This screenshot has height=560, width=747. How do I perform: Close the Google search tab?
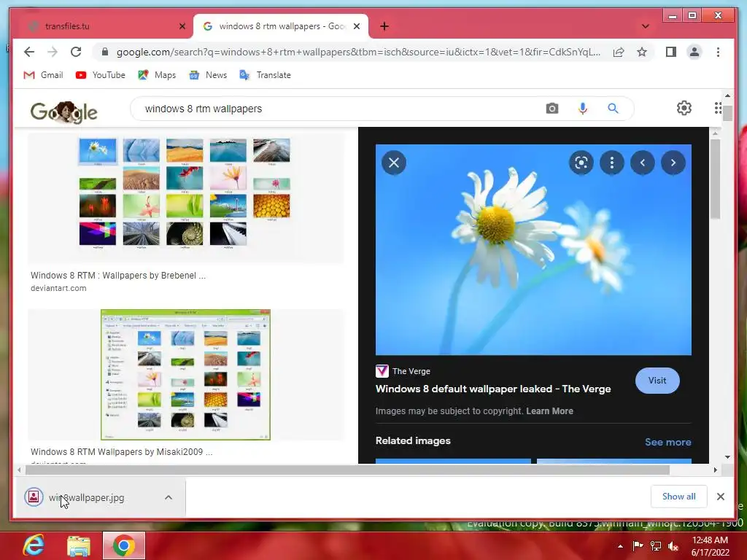pyautogui.click(x=356, y=26)
